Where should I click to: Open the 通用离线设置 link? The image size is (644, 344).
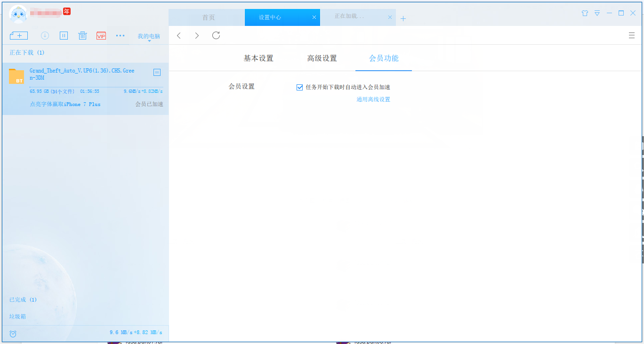click(373, 99)
